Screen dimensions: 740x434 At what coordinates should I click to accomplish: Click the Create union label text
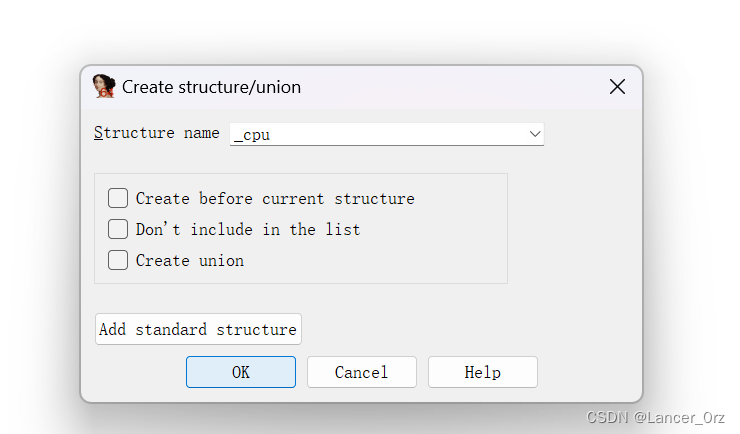tap(190, 260)
